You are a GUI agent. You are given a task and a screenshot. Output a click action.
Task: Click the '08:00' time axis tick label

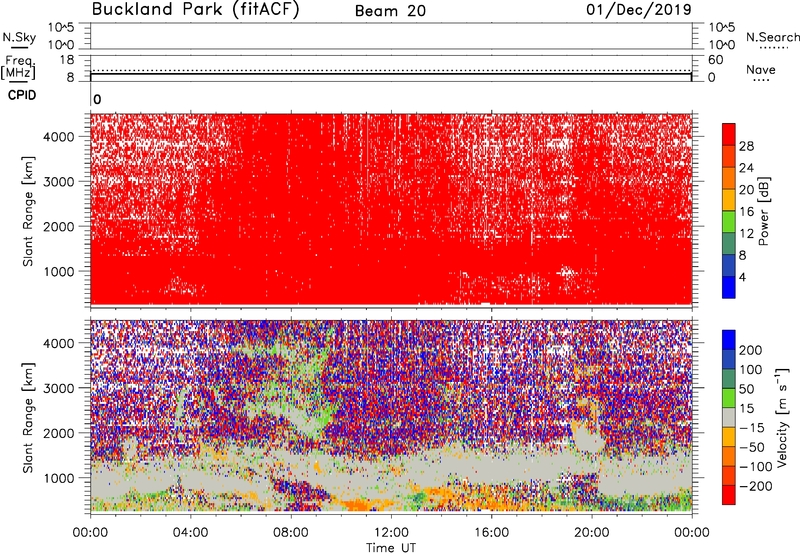coord(291,533)
